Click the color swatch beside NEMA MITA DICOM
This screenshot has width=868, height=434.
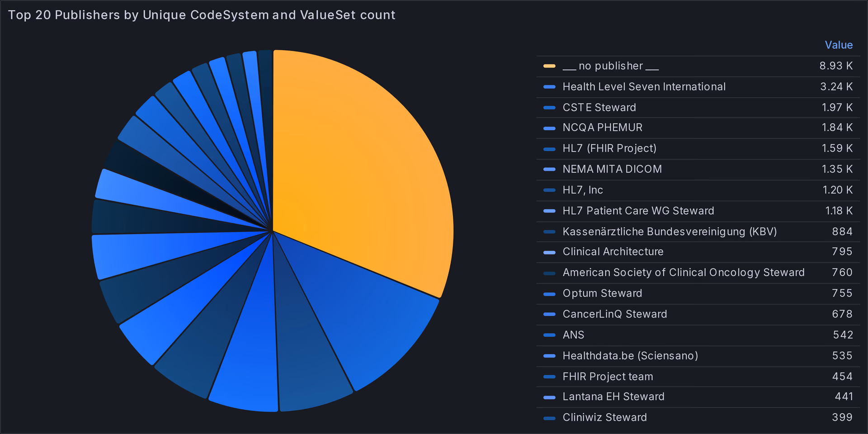[x=549, y=170]
